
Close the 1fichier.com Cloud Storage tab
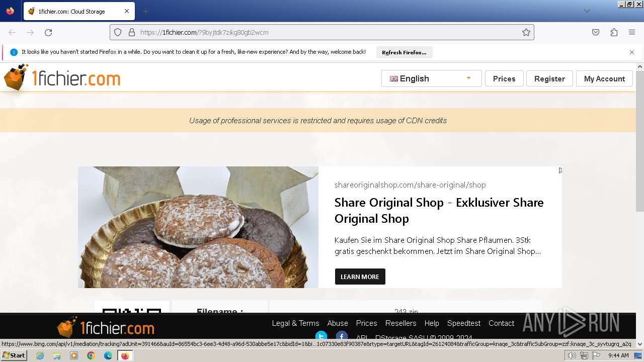(127, 11)
